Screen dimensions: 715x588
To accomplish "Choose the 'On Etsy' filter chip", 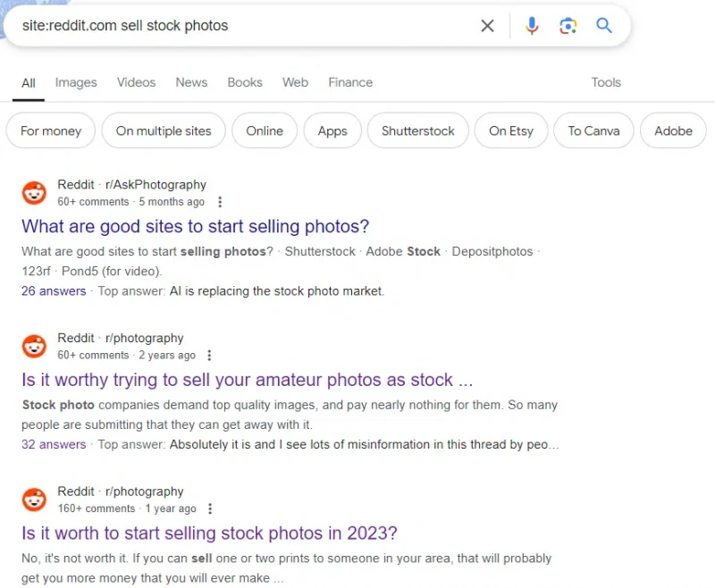I will (510, 130).
